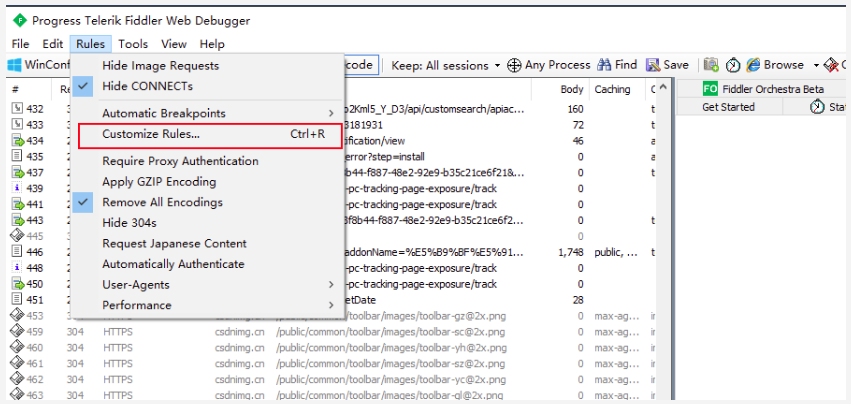Uncheck Remove All Encodings option
Screen dimensions: 851x404
207,202
